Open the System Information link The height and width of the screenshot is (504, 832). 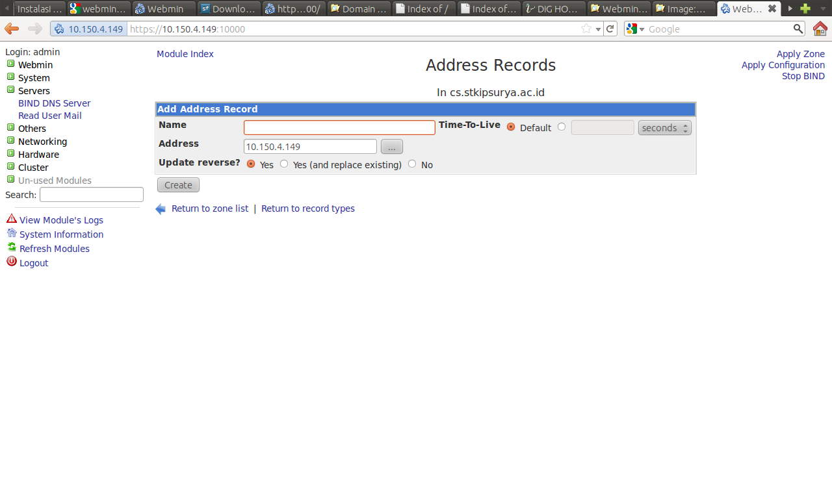pos(61,234)
